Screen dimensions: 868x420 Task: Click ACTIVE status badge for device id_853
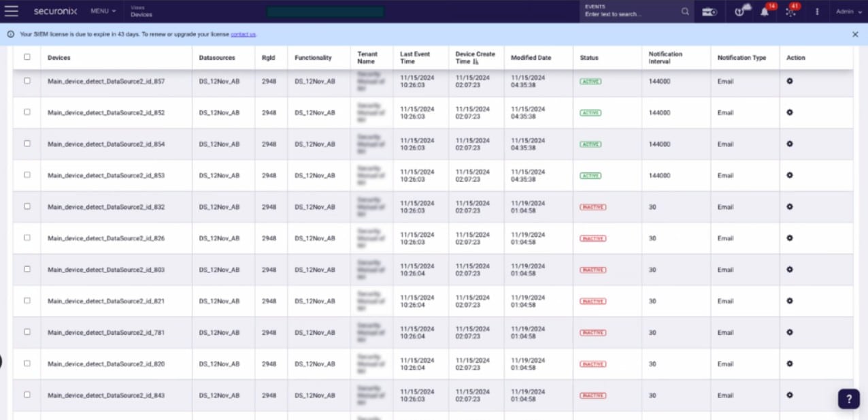(590, 176)
